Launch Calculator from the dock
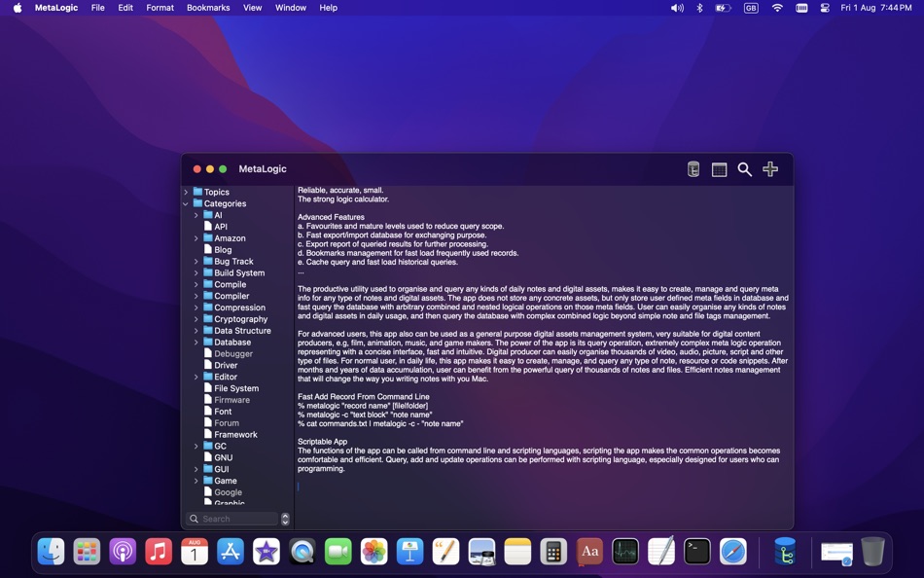Viewport: 924px width, 578px height. pos(553,552)
